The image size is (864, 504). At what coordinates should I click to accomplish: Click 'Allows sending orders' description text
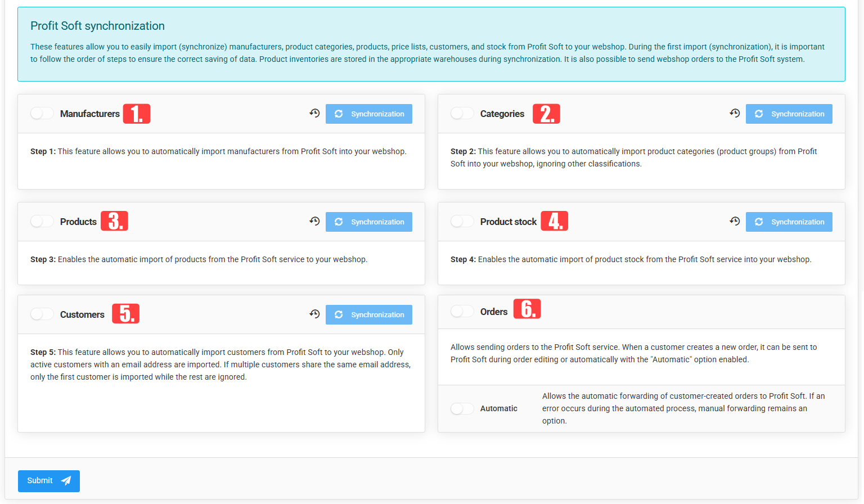(x=634, y=353)
